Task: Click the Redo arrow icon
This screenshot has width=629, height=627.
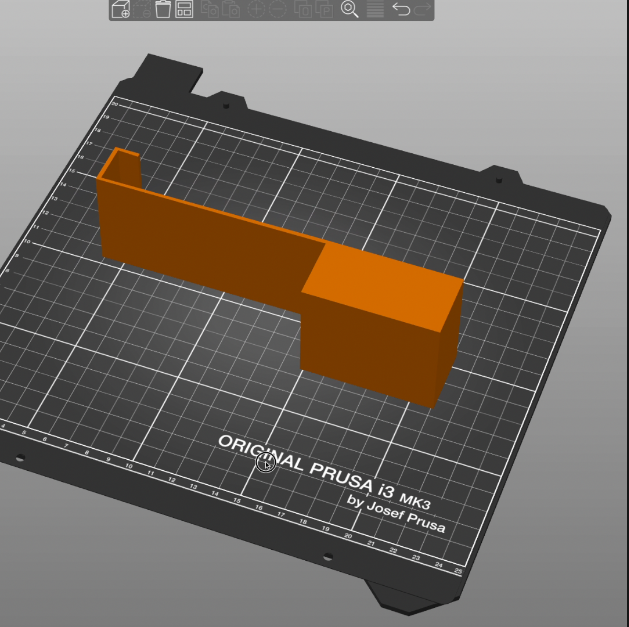Action: point(423,10)
